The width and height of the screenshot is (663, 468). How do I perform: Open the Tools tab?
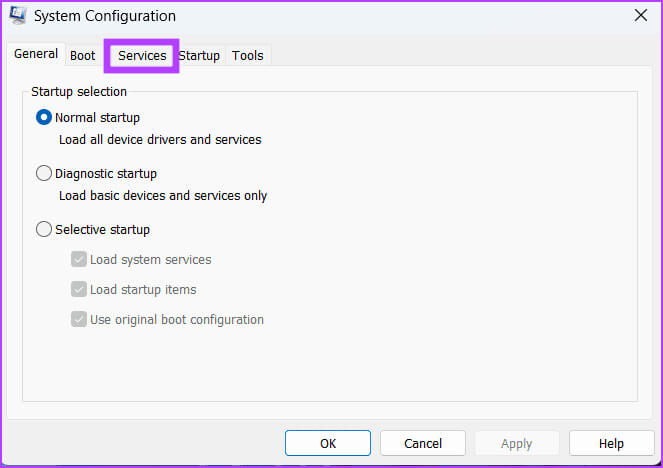[248, 55]
